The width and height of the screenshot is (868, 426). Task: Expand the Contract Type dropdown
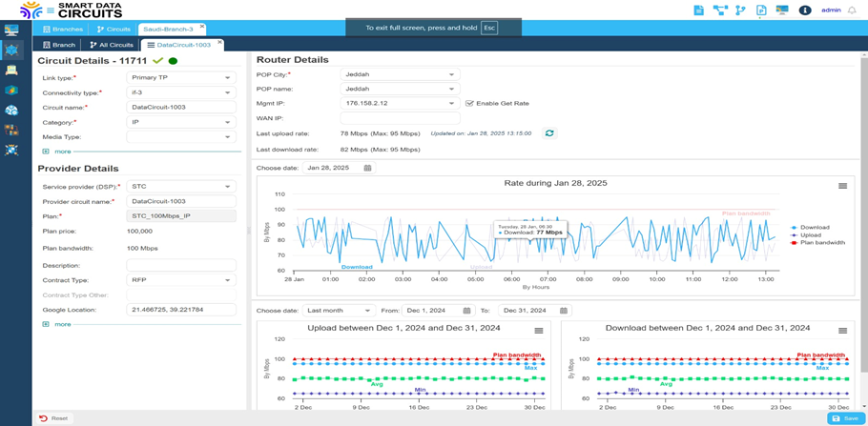180,280
